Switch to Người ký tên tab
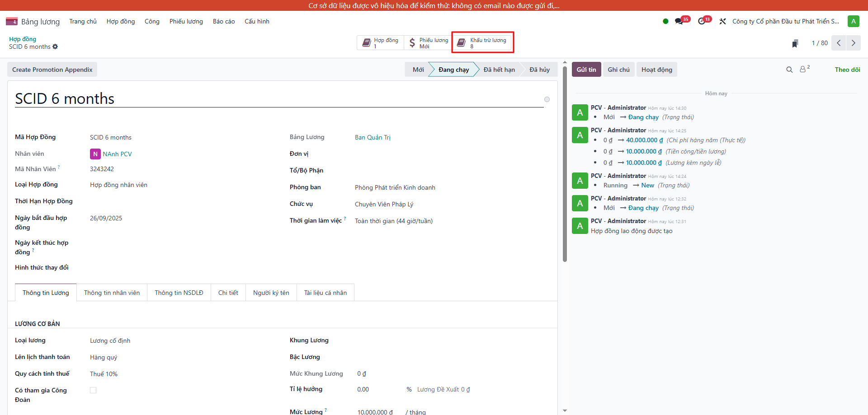 click(271, 293)
